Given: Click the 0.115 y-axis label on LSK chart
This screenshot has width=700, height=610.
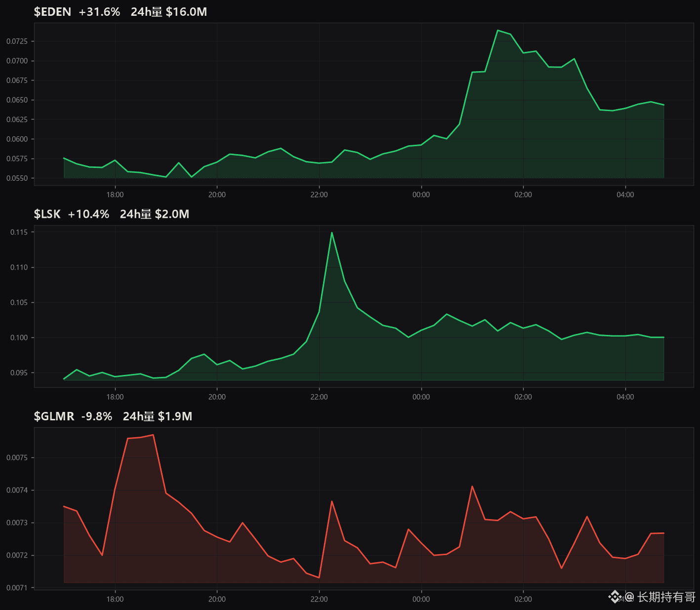Looking at the screenshot, I should point(19,232).
